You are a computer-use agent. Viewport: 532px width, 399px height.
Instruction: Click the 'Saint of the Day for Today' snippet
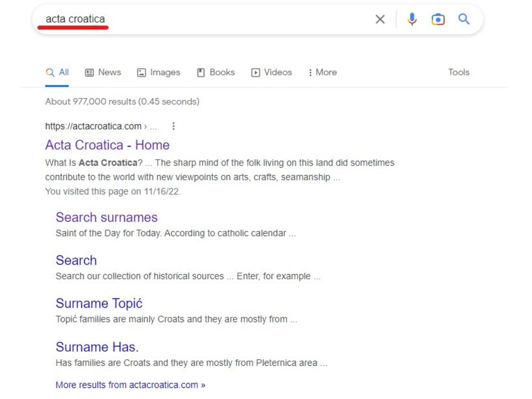click(176, 233)
